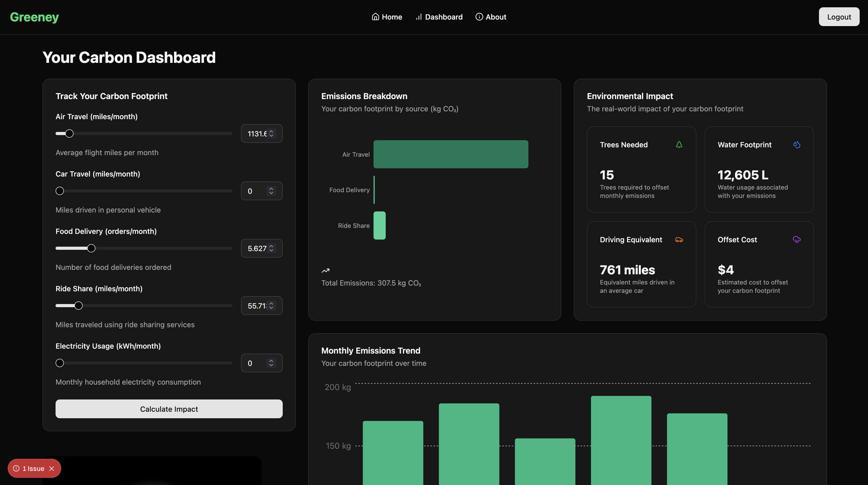Click the trending-up arrow icon above Total Emissions
This screenshot has height=485, width=868.
(x=325, y=270)
